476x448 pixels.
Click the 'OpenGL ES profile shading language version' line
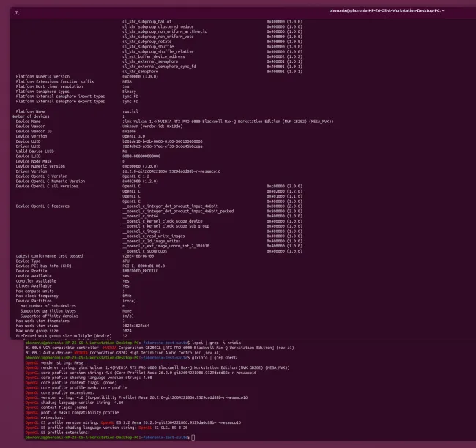pos(106,428)
